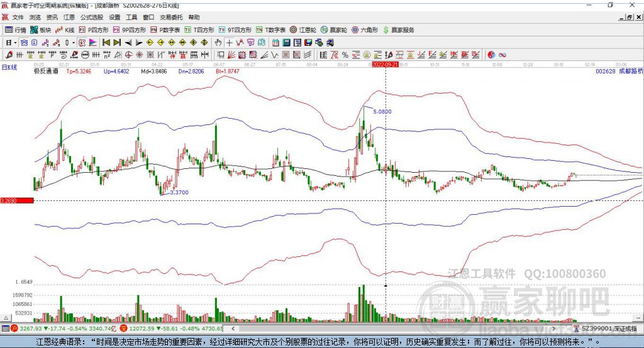Select the circular target cycle tool
Viewport: 644px width, 348px height.
[128, 55]
